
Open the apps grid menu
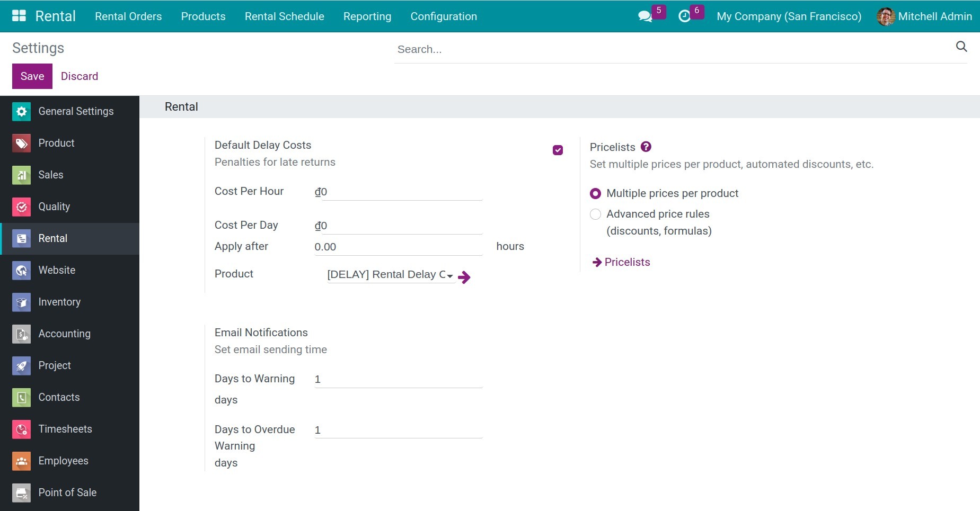(19, 15)
